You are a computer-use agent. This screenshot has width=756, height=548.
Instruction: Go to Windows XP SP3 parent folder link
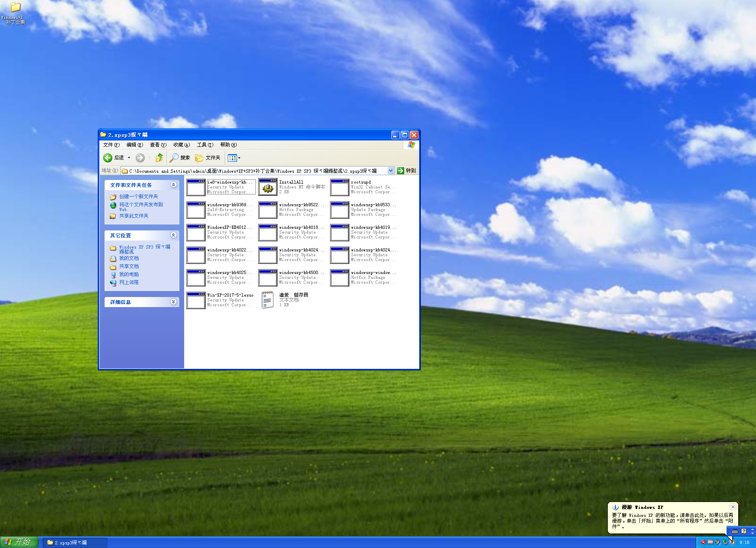pos(145,249)
